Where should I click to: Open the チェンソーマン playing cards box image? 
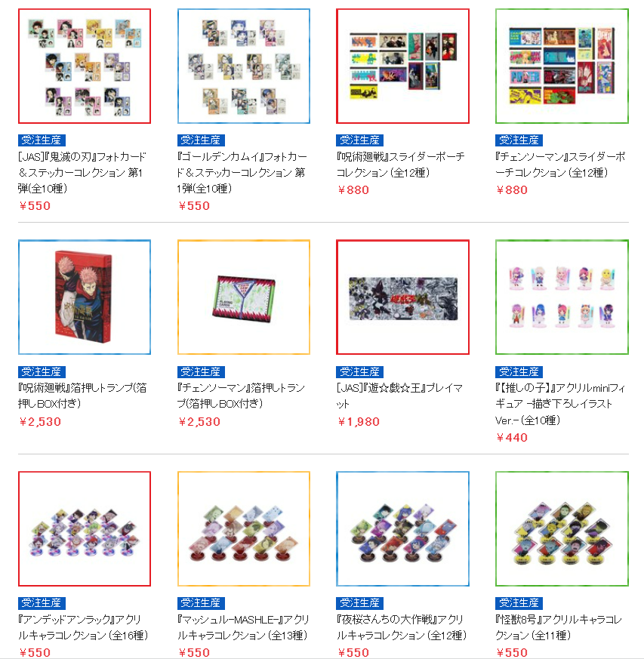click(x=244, y=297)
